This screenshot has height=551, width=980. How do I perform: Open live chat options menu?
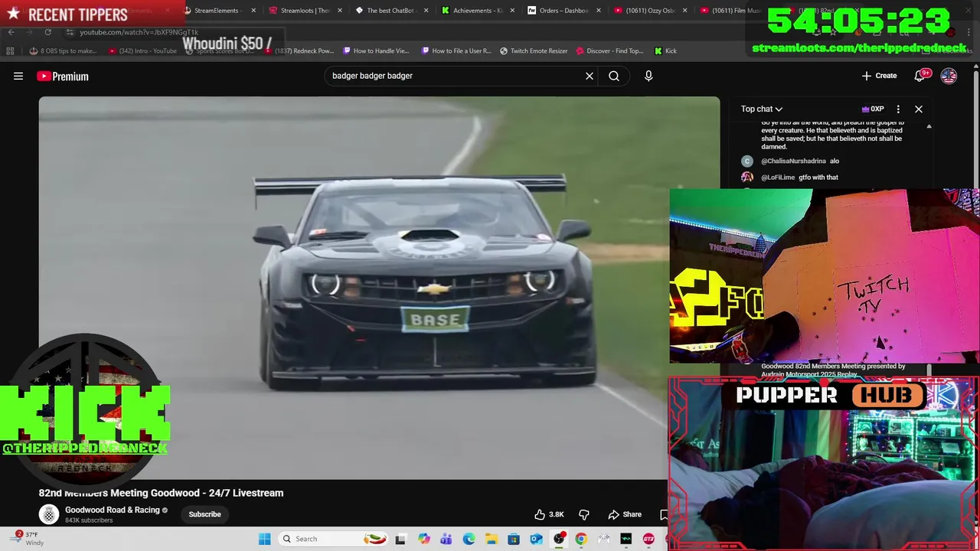(898, 109)
